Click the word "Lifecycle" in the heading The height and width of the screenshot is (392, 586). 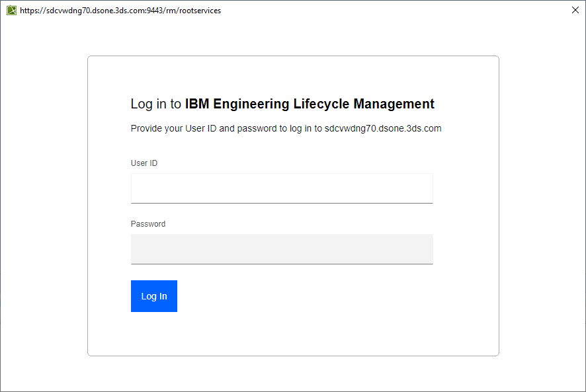coord(321,104)
